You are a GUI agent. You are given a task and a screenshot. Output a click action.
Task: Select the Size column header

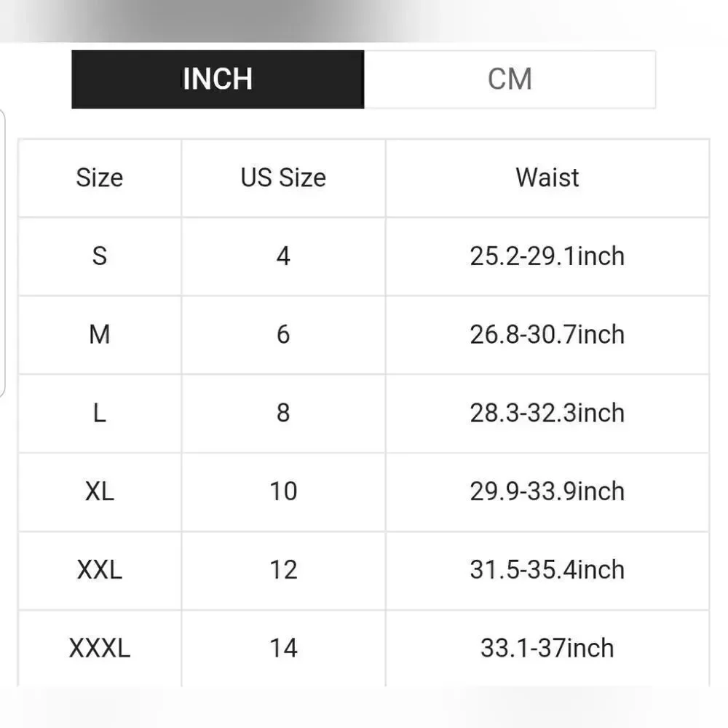point(100,178)
